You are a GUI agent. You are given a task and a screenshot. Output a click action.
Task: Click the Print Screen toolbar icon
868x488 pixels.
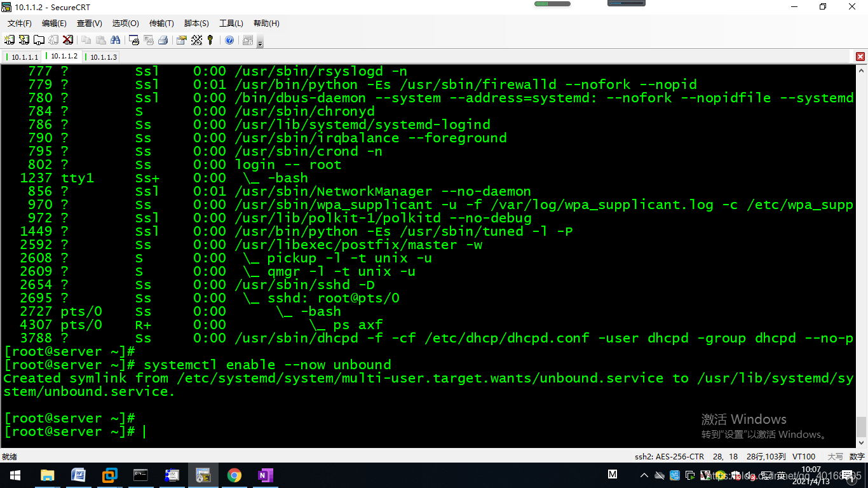click(134, 40)
